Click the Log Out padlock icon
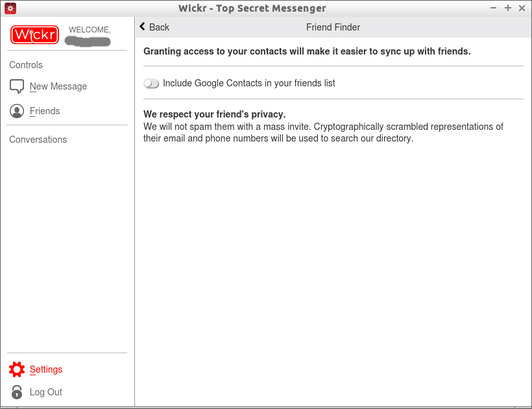The width and height of the screenshot is (532, 409). point(17,392)
